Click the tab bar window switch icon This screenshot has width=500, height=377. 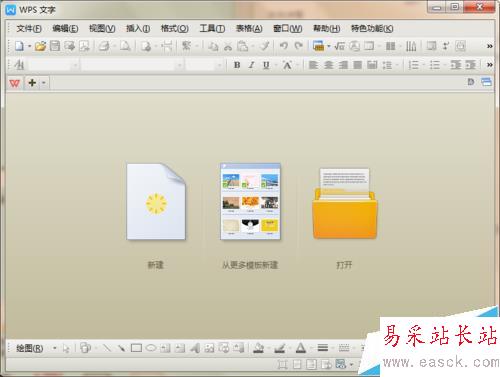(486, 82)
